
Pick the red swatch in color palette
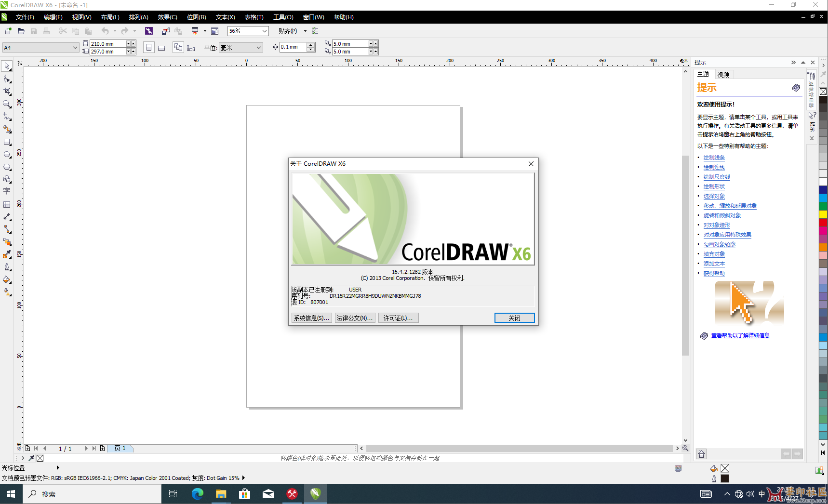[x=823, y=222]
